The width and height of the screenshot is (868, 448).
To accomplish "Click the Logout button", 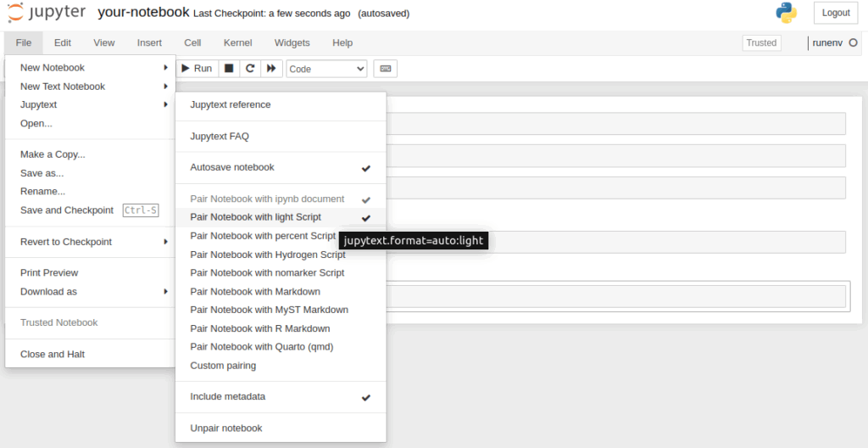I will point(835,13).
